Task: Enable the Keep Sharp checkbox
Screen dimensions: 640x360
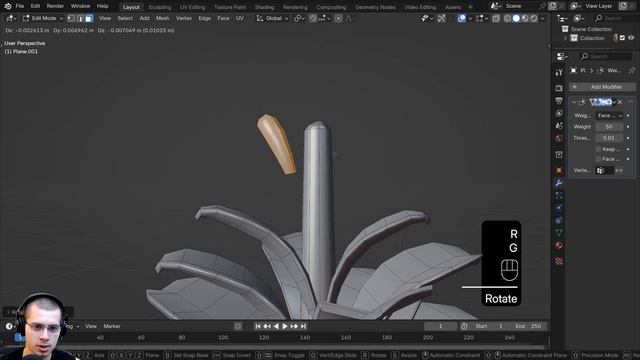Action: pos(598,149)
